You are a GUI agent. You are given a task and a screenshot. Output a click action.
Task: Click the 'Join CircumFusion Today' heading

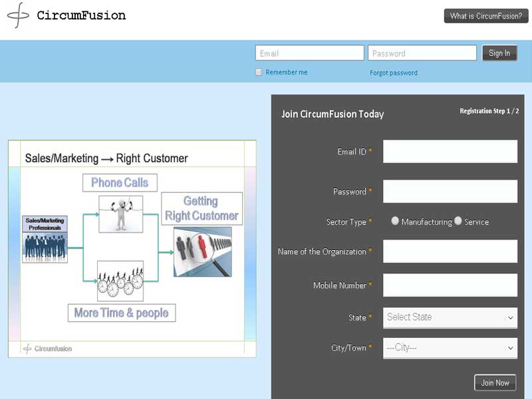click(332, 114)
